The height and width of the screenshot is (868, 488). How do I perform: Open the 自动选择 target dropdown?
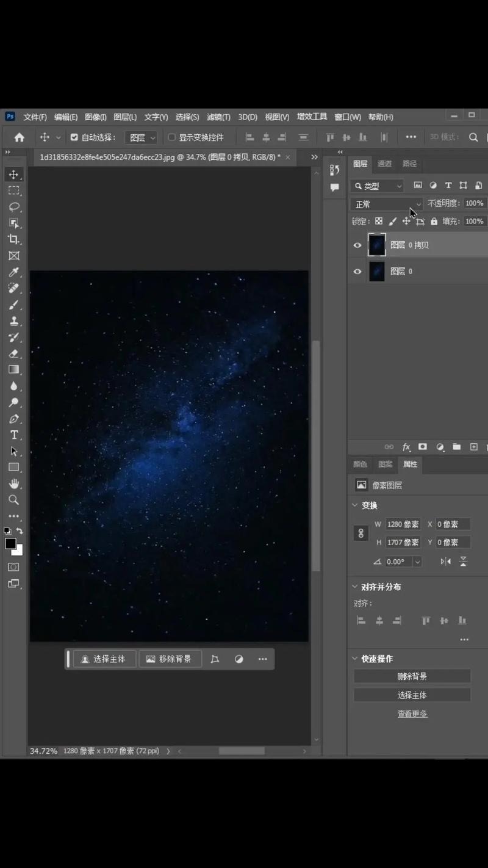pos(141,137)
